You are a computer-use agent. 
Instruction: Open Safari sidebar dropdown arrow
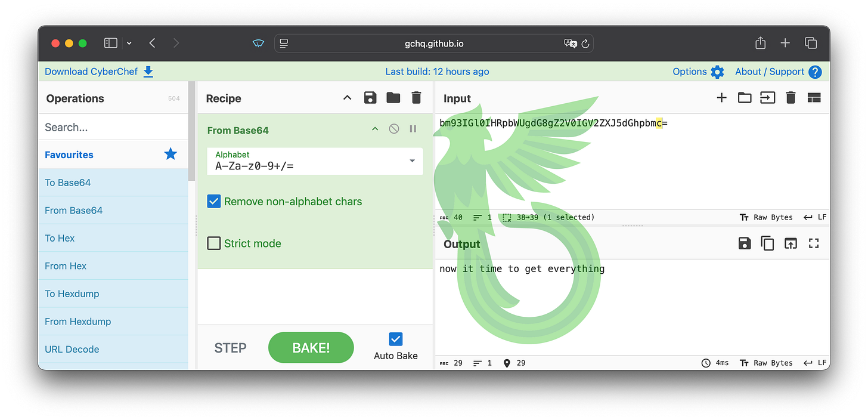coord(129,44)
